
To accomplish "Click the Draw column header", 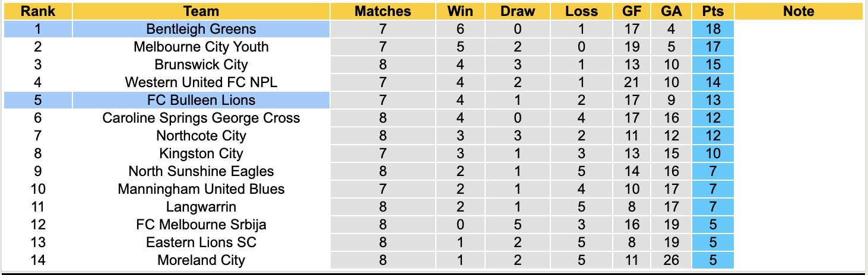I will (x=517, y=11).
